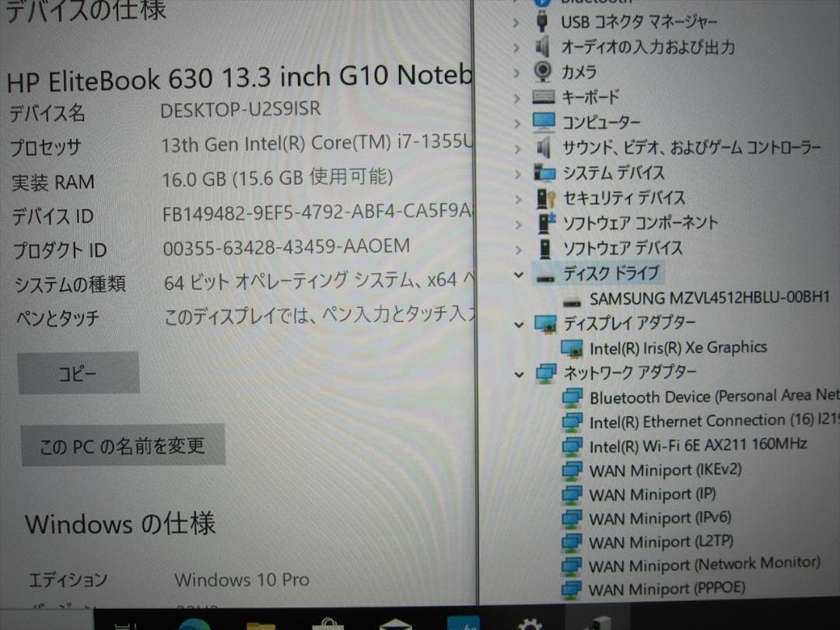Open Microsoft Store bag in taskbar

coord(328,624)
